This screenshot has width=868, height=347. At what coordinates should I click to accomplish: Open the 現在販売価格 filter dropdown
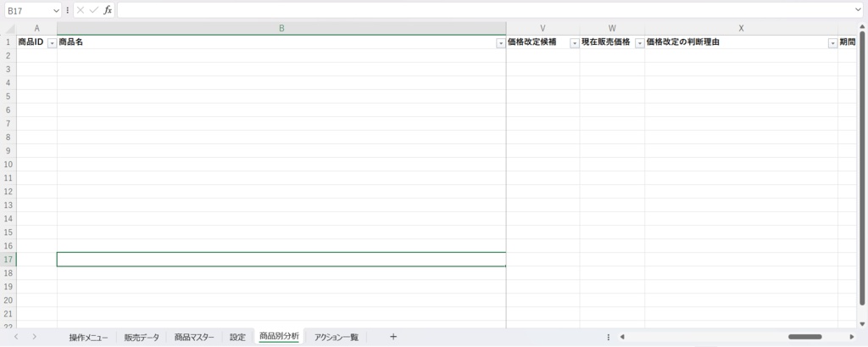click(639, 44)
